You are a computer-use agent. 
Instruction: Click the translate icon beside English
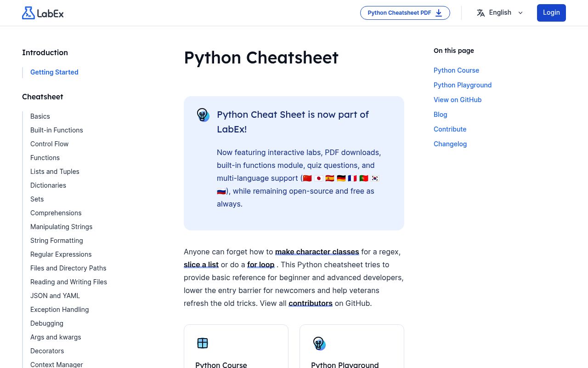tap(481, 12)
